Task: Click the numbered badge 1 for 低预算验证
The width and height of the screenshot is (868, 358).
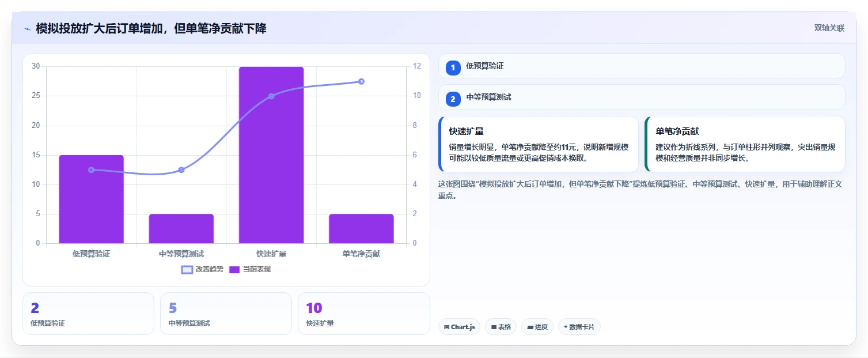Action: pyautogui.click(x=453, y=67)
